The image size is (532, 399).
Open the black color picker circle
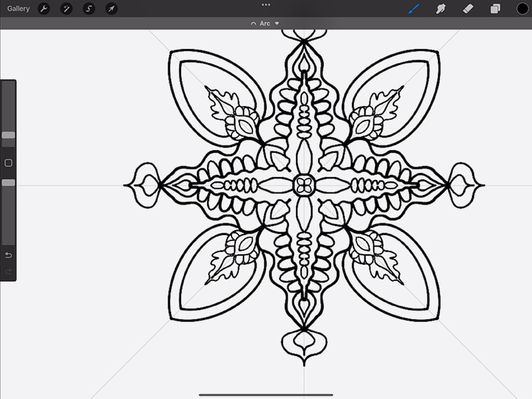pyautogui.click(x=522, y=9)
